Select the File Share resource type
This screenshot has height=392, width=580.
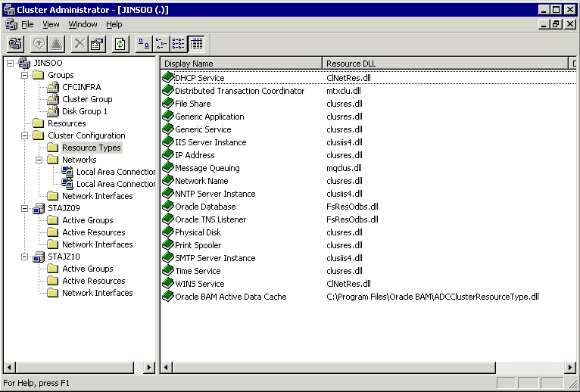pyautogui.click(x=193, y=104)
